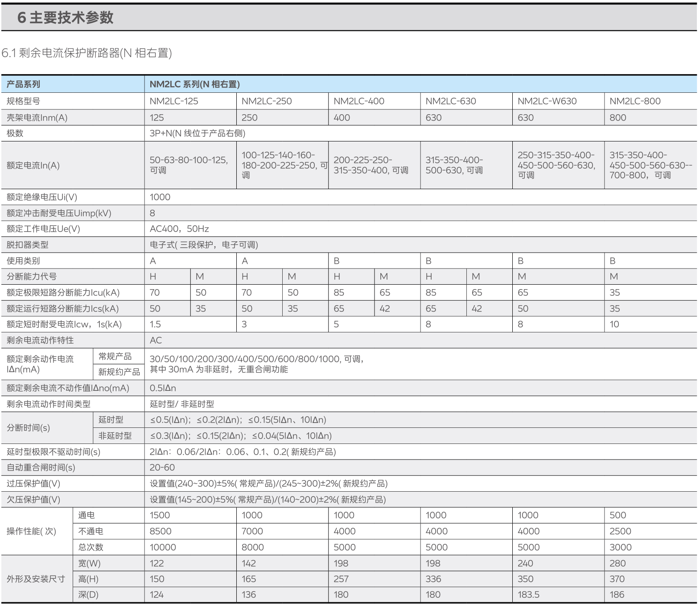The height and width of the screenshot is (605, 700).
Task: Select the value '7000'
Action: pos(252,531)
